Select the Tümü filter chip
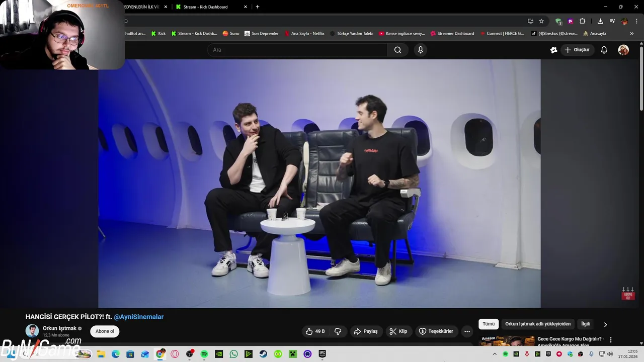 (x=489, y=324)
